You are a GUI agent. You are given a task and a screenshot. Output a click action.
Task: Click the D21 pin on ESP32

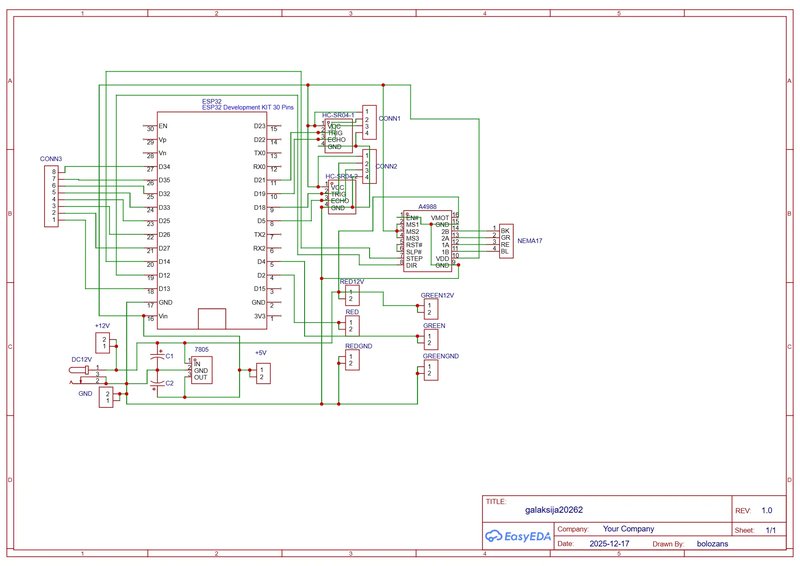coord(260,180)
